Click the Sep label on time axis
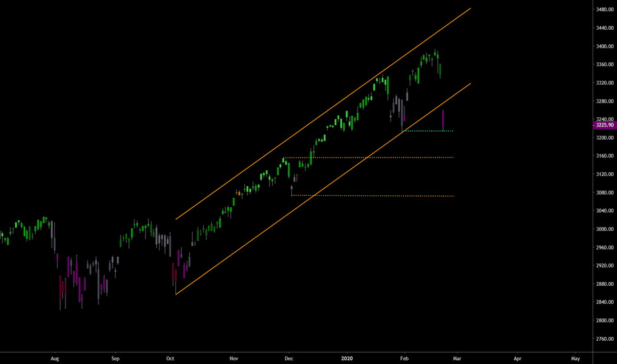Screen dimensions: 617x364 115,359
